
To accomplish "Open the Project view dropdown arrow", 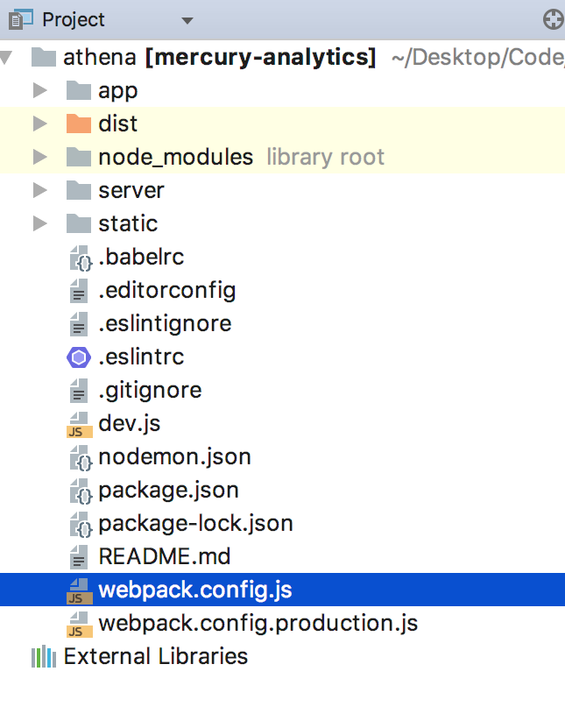I will [x=187, y=20].
